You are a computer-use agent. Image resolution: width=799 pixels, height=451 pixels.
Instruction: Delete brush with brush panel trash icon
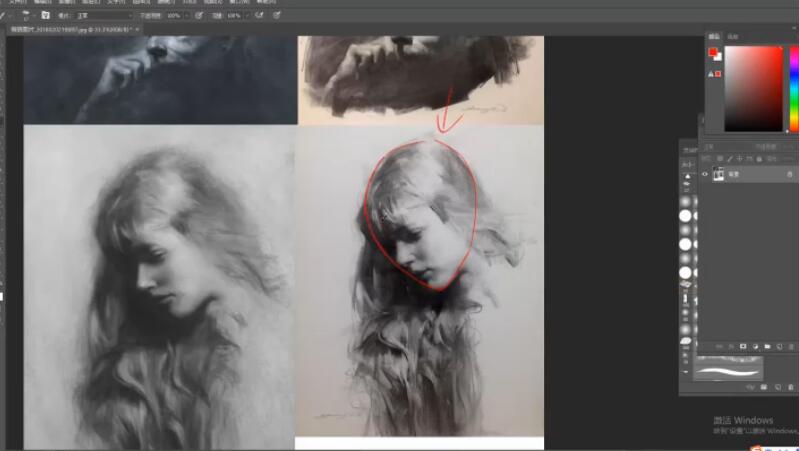point(790,387)
